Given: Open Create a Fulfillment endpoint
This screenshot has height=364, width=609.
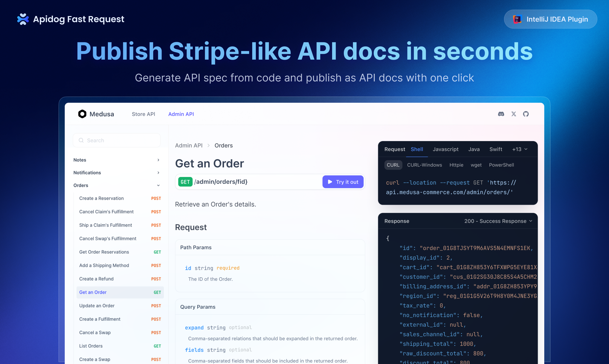Looking at the screenshot, I should point(120,319).
